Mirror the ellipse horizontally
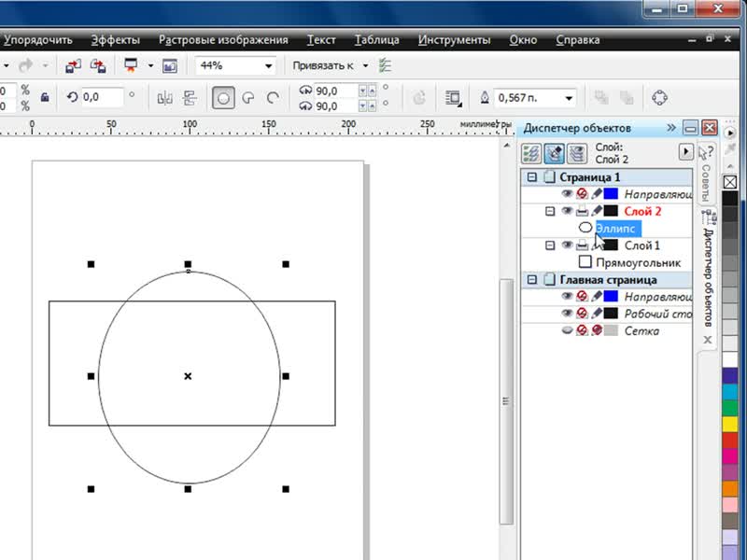The image size is (747, 560). (x=165, y=99)
